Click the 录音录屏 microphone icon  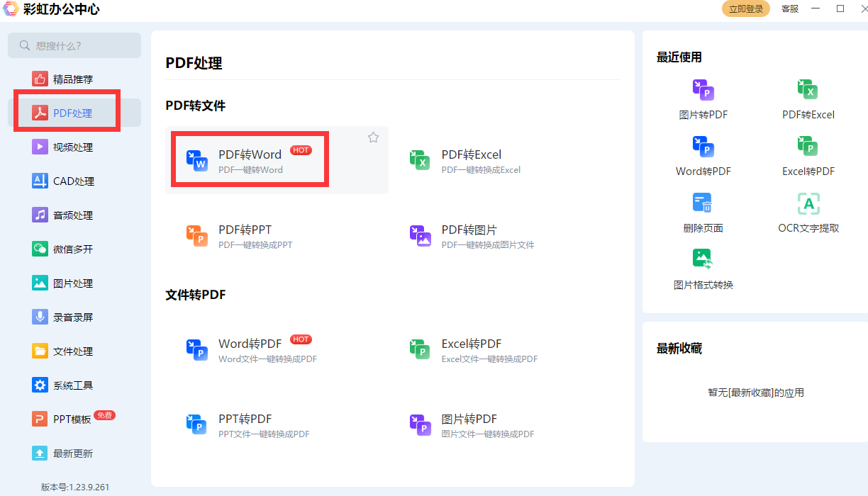point(40,317)
